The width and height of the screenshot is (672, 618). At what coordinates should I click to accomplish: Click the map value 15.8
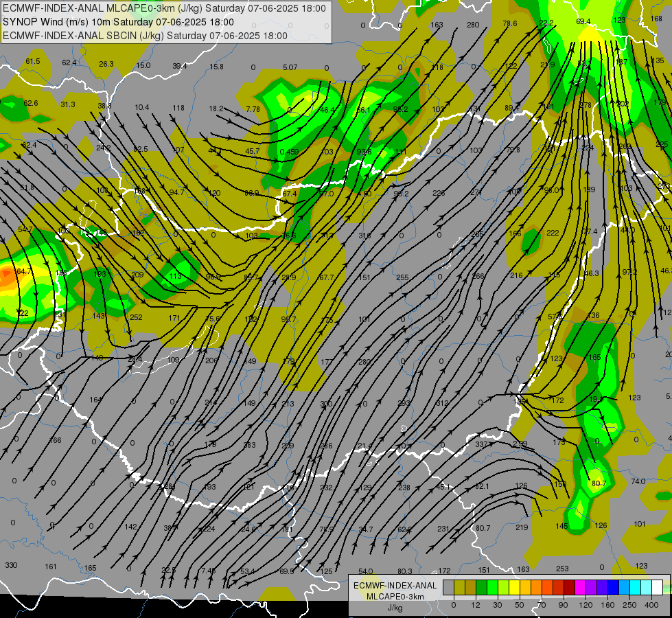[216, 67]
